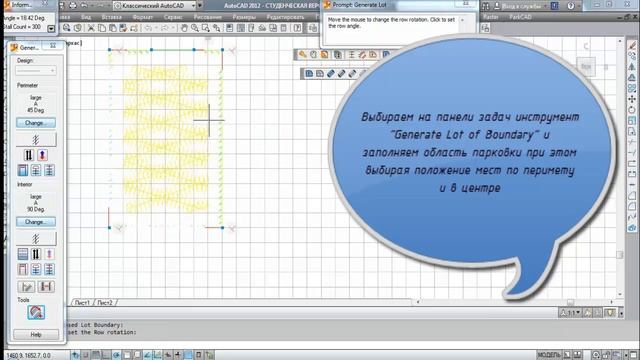The width and height of the screenshot is (640, 360).
Task: Toggle Ortho mode in the status bar
Action: [106, 355]
